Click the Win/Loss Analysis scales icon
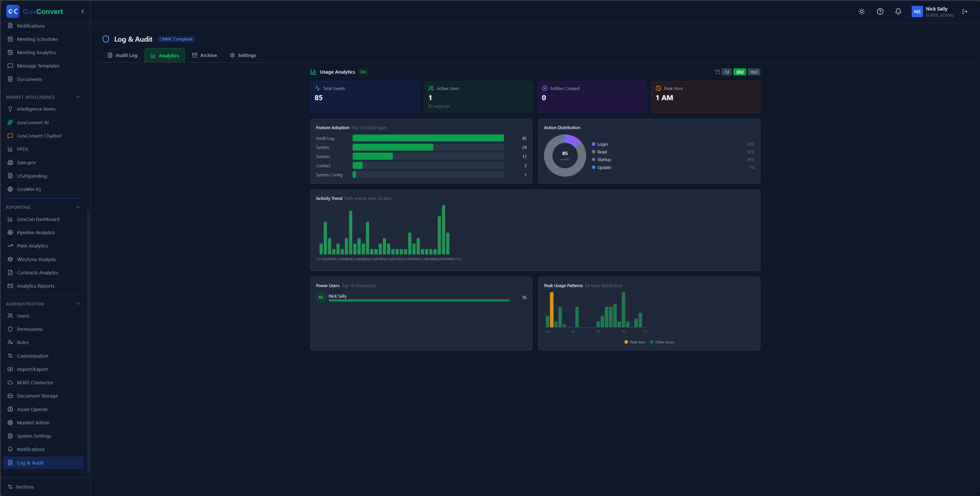This screenshot has height=496, width=980. tap(10, 259)
